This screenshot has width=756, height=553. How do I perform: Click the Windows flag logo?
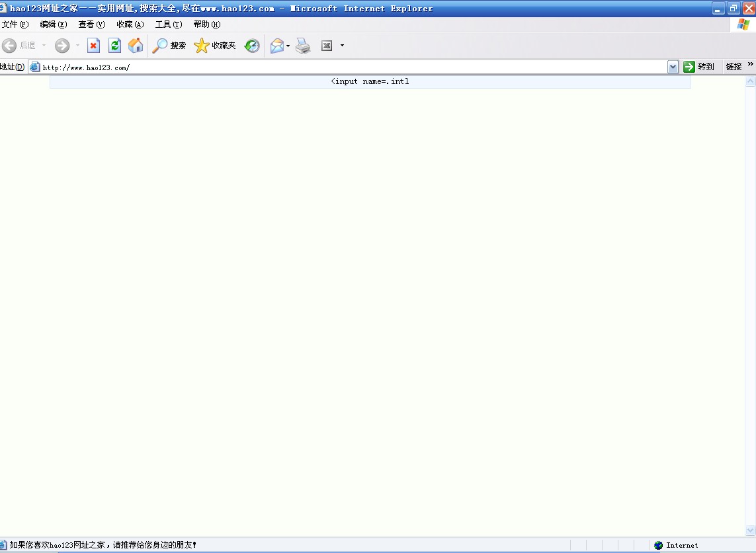tap(743, 24)
